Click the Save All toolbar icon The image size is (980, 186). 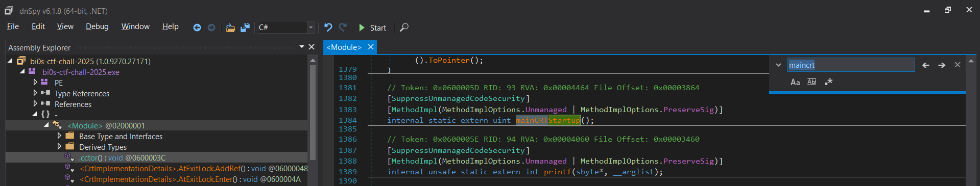pyautogui.click(x=245, y=28)
